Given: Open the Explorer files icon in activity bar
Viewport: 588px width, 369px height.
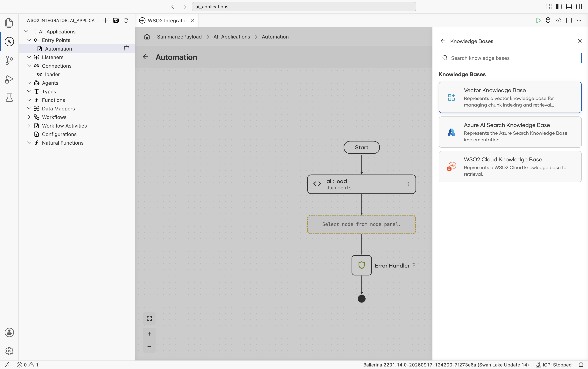Looking at the screenshot, I should pos(9,23).
